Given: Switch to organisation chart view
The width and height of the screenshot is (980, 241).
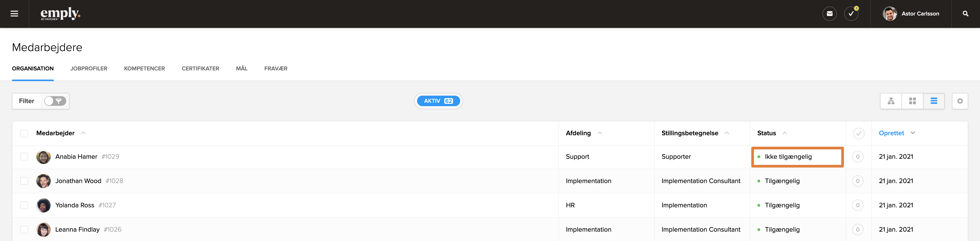Looking at the screenshot, I should (891, 101).
